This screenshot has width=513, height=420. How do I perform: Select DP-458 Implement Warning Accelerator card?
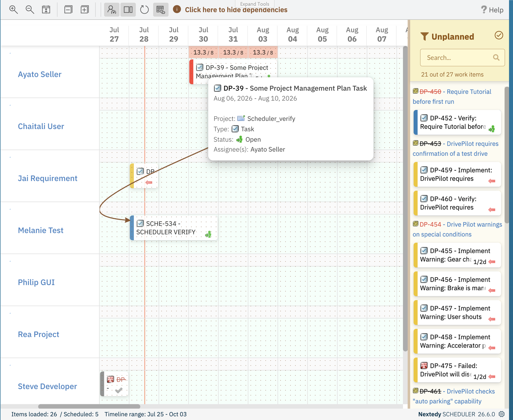(x=457, y=341)
